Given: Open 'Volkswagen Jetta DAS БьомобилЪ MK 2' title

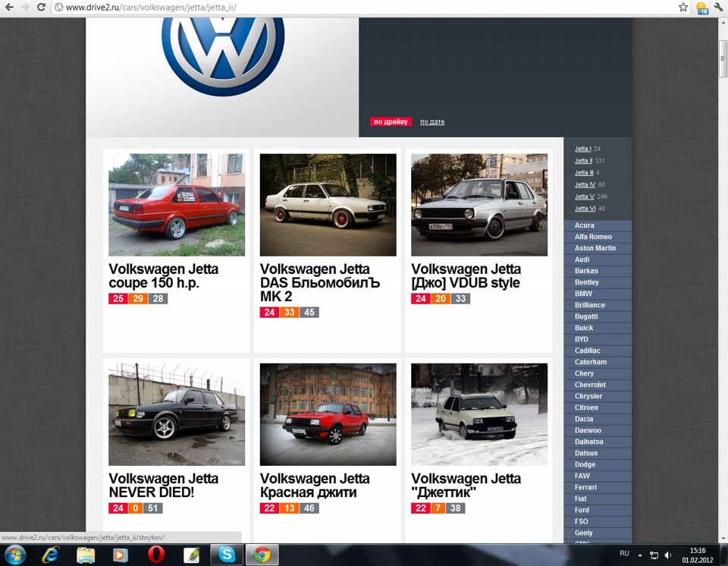Looking at the screenshot, I should pos(320,282).
